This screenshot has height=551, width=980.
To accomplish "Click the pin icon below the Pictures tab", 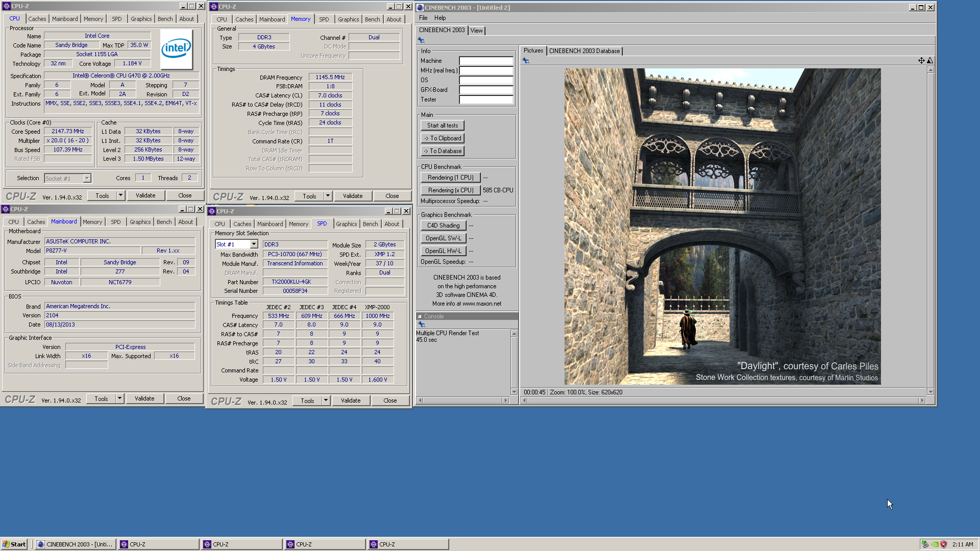I will pos(526,61).
